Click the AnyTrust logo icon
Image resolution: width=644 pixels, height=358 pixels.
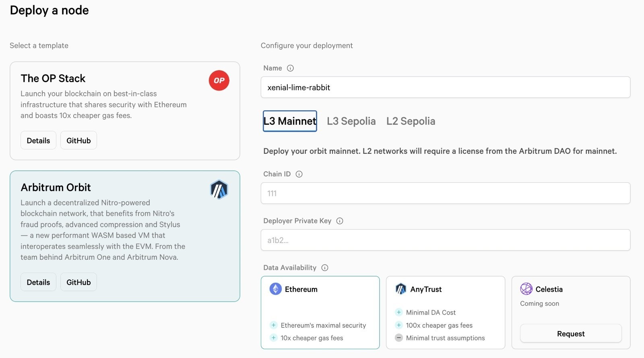click(401, 289)
